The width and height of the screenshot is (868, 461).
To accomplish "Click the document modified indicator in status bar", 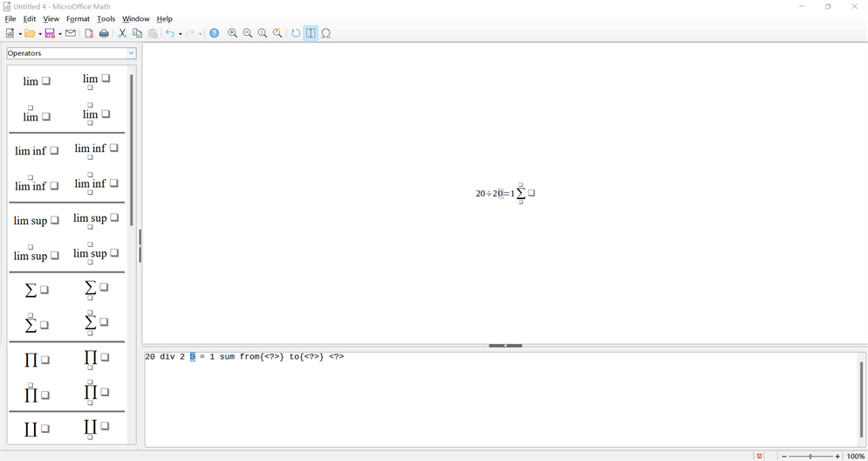I will [x=760, y=456].
